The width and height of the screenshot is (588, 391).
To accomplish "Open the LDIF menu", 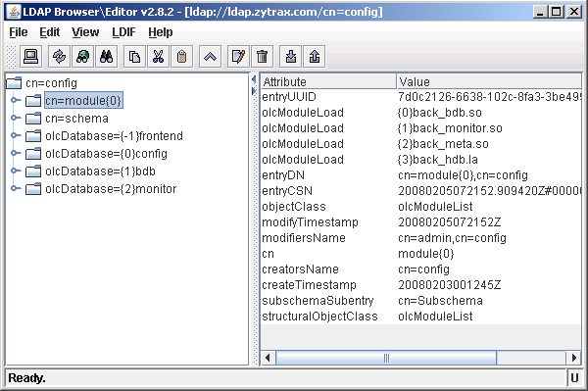I will point(123,32).
